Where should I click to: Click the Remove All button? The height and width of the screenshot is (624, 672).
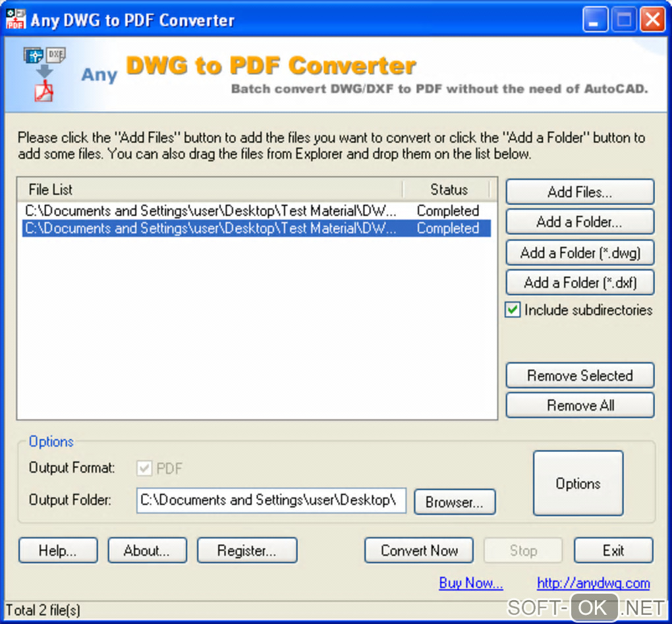[x=580, y=405]
